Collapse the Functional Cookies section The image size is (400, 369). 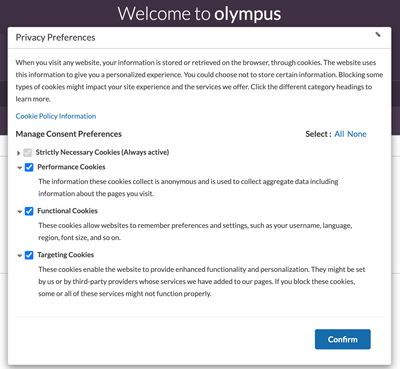click(19, 212)
